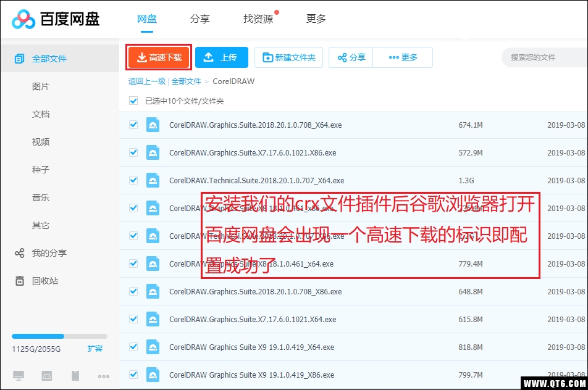The height and width of the screenshot is (390, 588).
Task: Click file icon of X7.17.6.0.1021.X64.exe
Action: [153, 319]
